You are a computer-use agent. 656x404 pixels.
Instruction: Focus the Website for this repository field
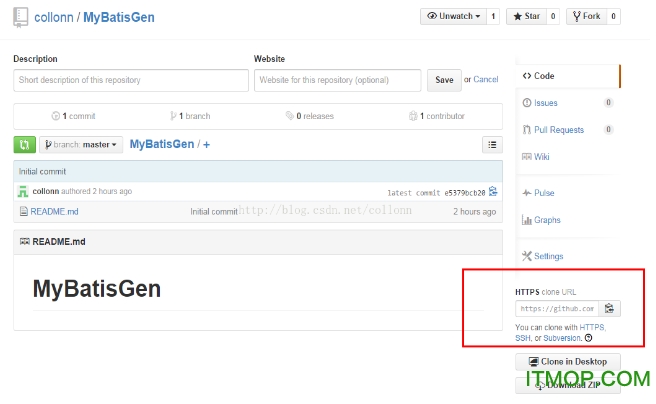coord(338,80)
